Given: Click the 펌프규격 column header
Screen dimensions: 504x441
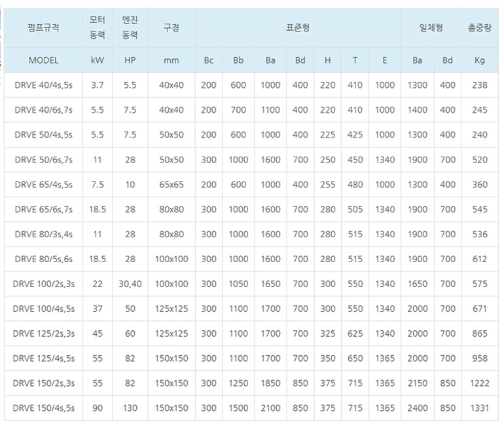Looking at the screenshot, I should [43, 28].
